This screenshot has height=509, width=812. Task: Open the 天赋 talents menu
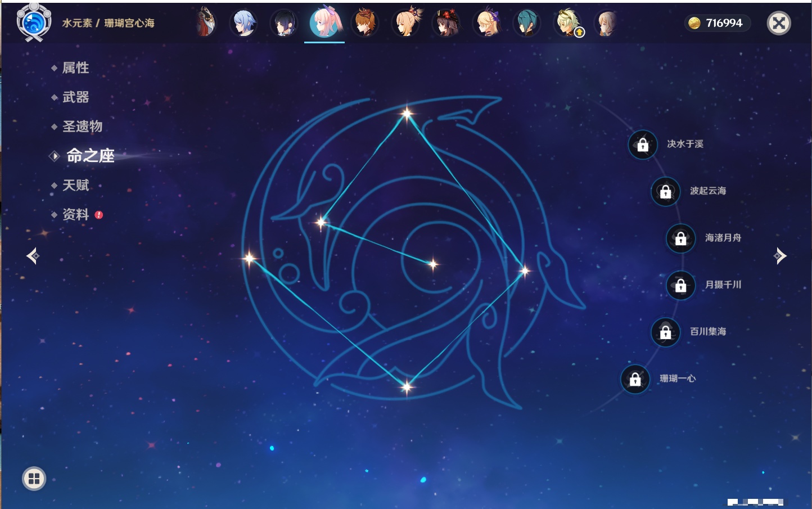(75, 185)
